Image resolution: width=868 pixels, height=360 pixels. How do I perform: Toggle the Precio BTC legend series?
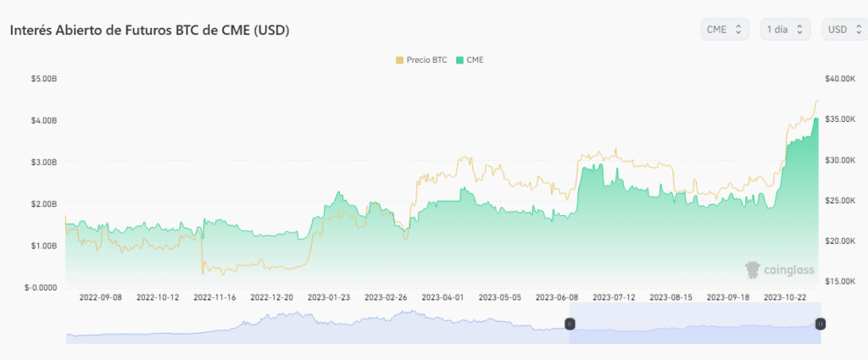tap(420, 60)
